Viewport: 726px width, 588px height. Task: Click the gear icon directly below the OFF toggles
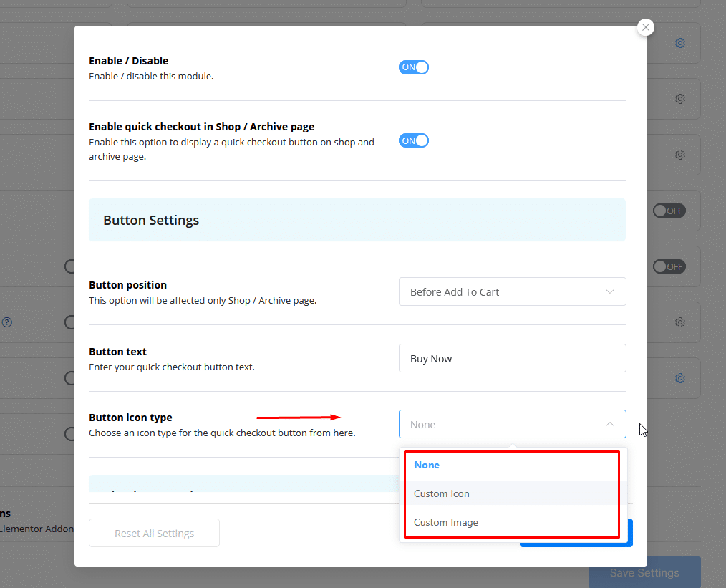click(x=680, y=322)
